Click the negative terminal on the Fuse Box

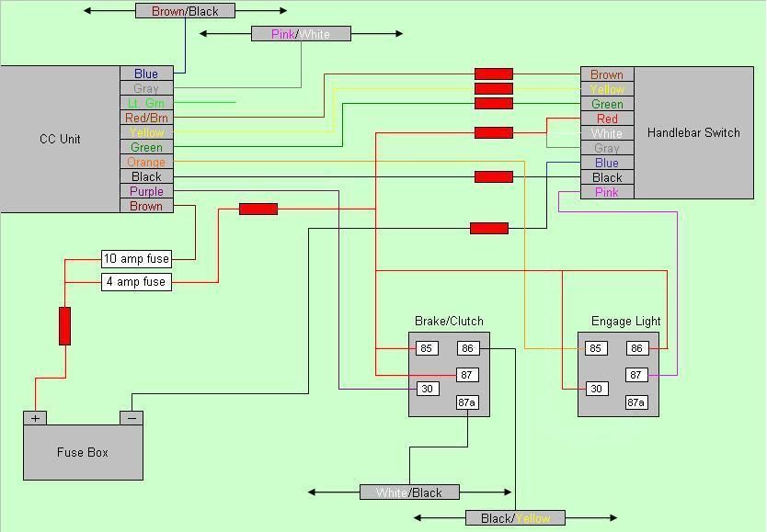click(x=132, y=418)
